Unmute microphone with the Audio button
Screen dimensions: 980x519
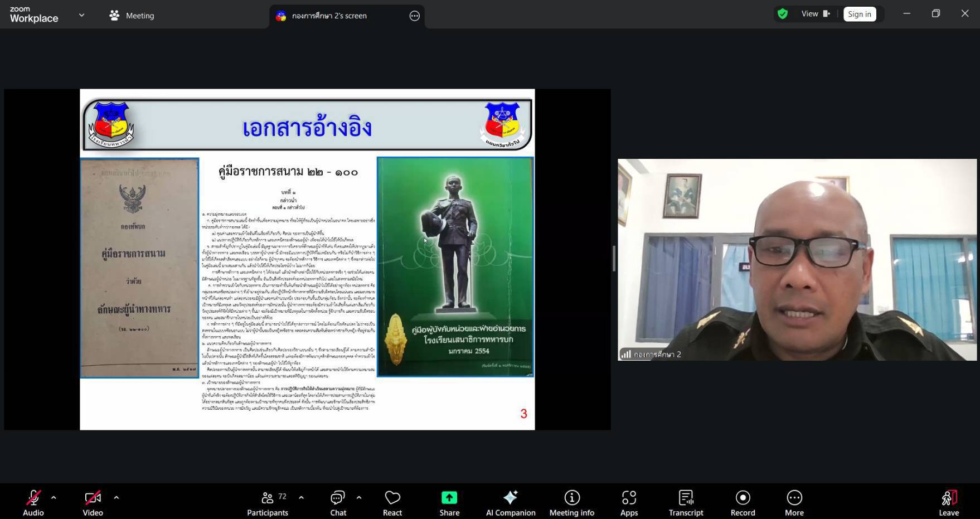coord(33,502)
